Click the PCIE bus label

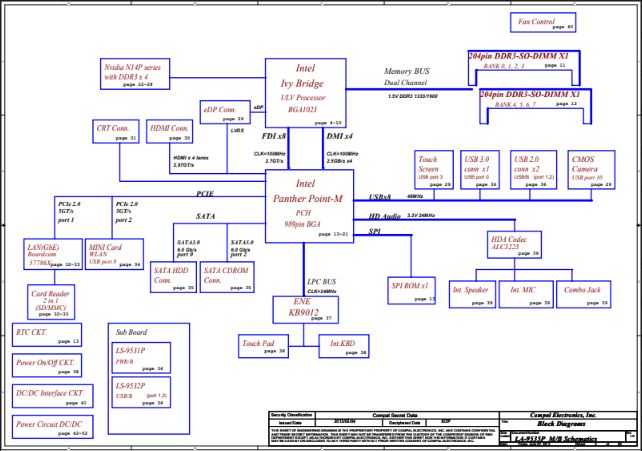pyautogui.click(x=205, y=194)
